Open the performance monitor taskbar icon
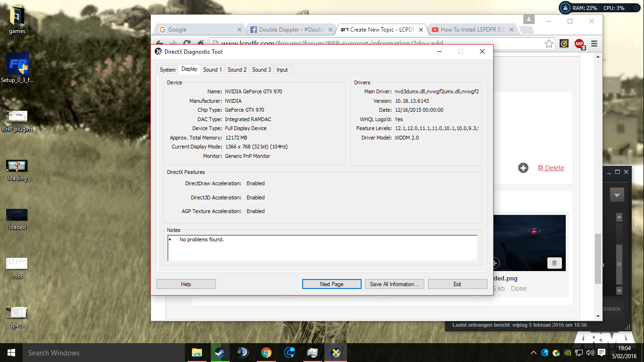Image resolution: width=644 pixels, height=362 pixels. (x=313, y=353)
